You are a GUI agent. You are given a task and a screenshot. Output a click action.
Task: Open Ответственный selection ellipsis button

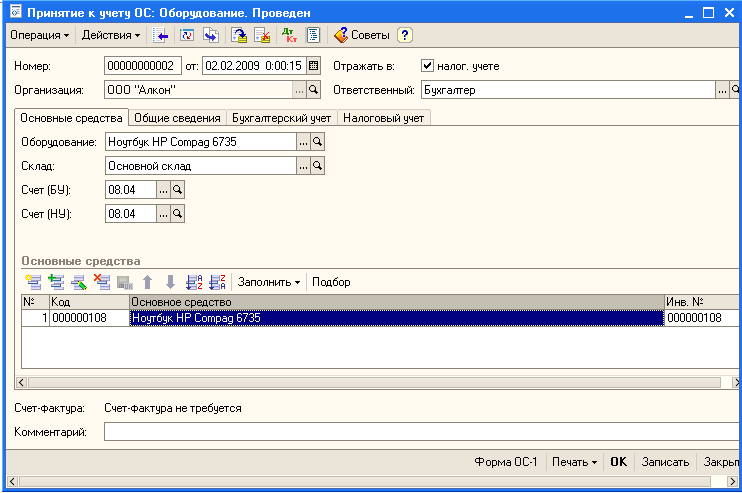[x=722, y=90]
